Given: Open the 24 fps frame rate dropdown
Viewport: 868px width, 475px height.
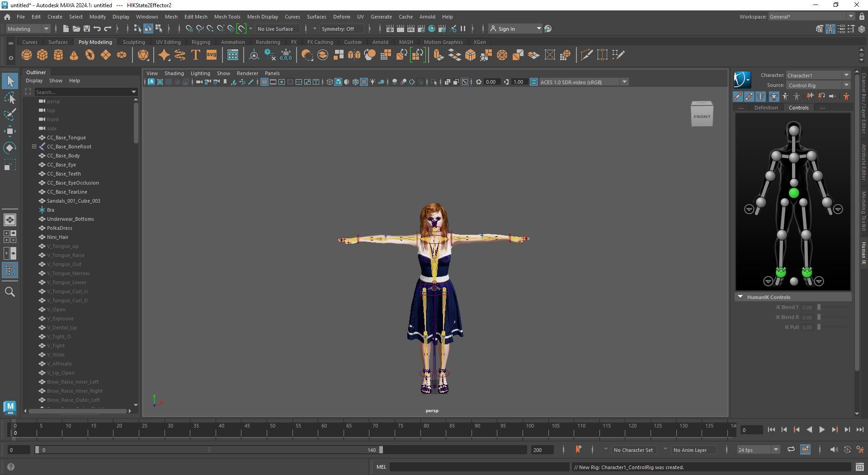Looking at the screenshot, I should point(758,450).
